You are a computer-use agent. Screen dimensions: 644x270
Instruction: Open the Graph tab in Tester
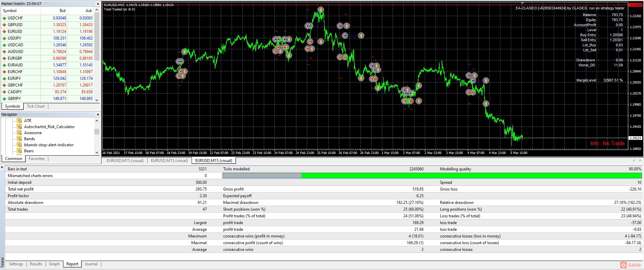tap(54, 264)
